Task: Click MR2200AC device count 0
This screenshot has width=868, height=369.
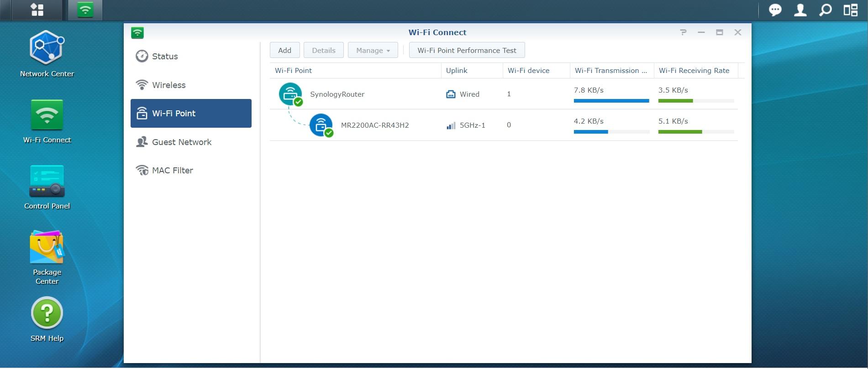Action: point(509,125)
